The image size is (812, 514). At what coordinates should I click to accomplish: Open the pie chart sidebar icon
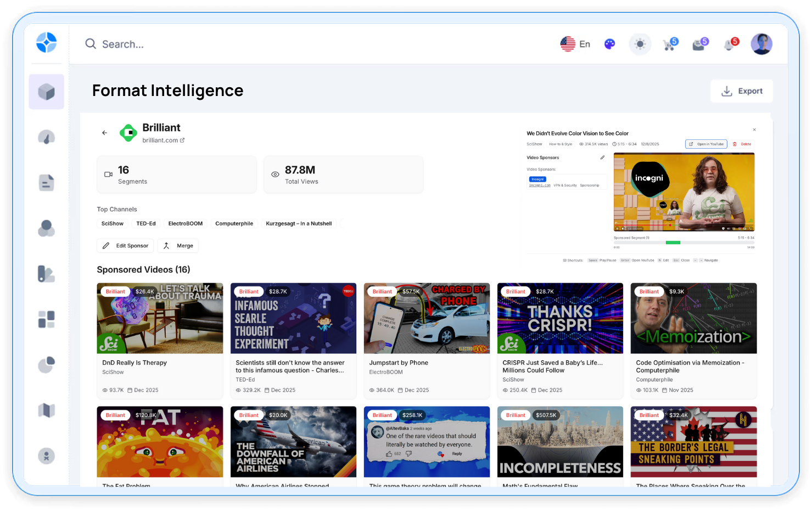click(x=46, y=365)
